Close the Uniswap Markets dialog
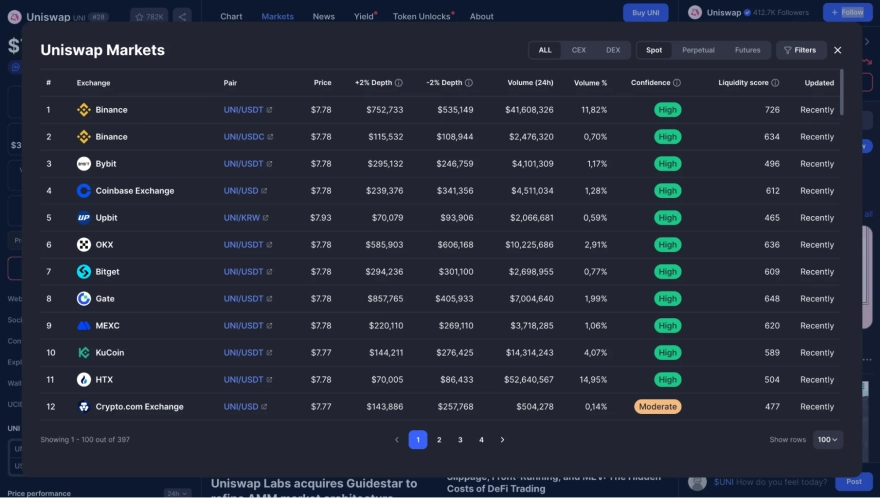This screenshot has height=498, width=880. (838, 50)
